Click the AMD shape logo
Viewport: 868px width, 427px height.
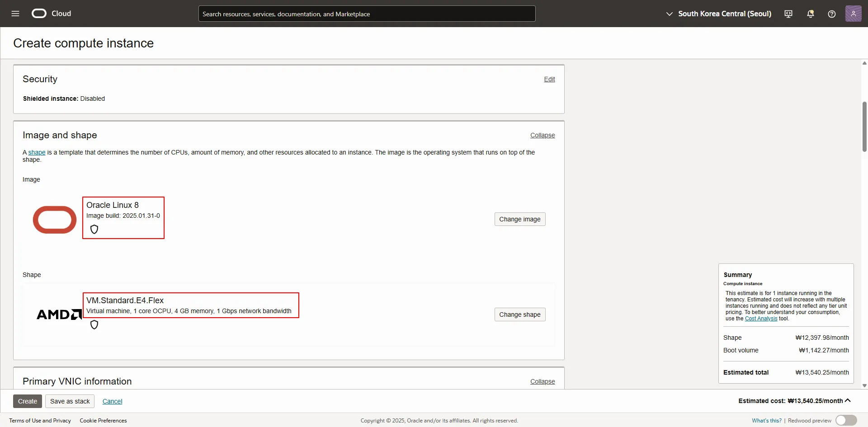[x=59, y=314]
